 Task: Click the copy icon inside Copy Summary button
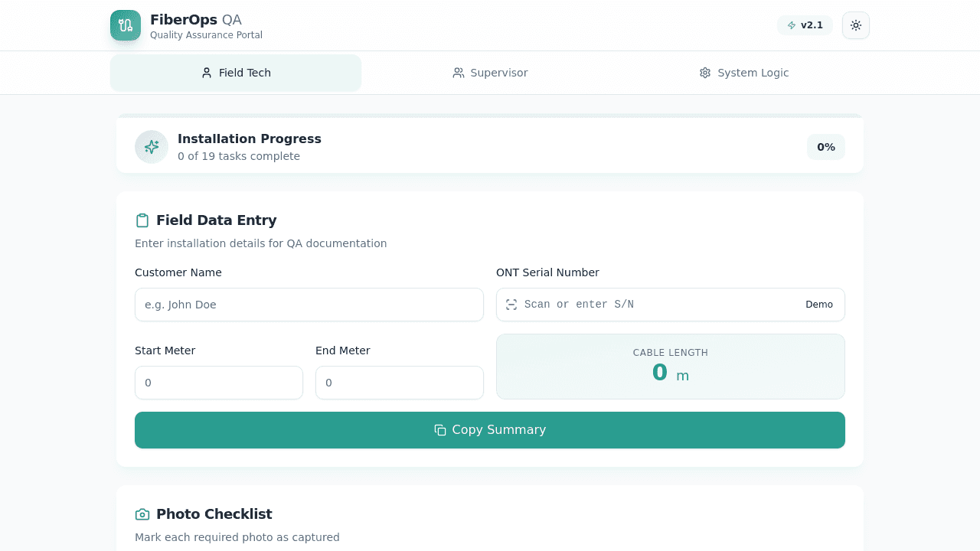click(x=440, y=430)
